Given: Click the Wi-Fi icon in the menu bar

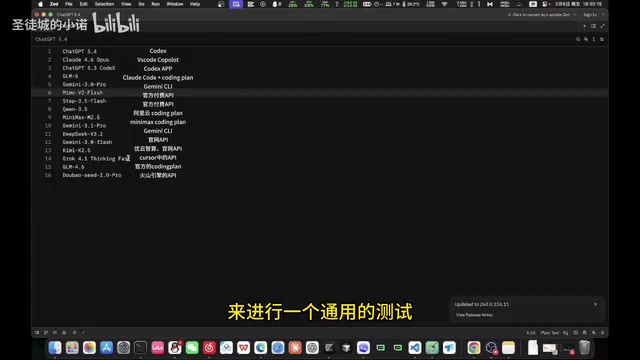Looking at the screenshot, I should pos(444,4).
